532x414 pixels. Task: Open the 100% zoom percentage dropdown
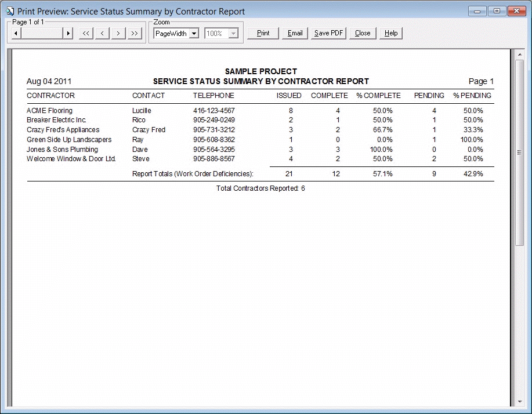[233, 33]
